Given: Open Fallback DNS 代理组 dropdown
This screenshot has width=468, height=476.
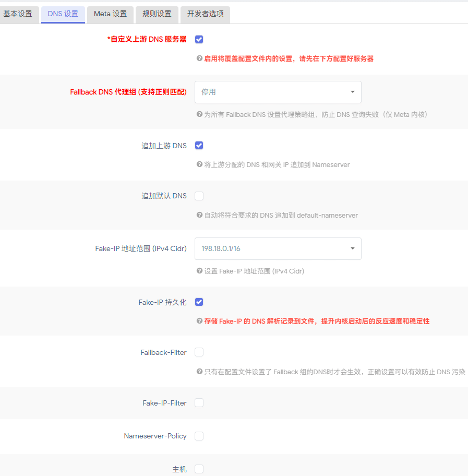Looking at the screenshot, I should (x=278, y=92).
